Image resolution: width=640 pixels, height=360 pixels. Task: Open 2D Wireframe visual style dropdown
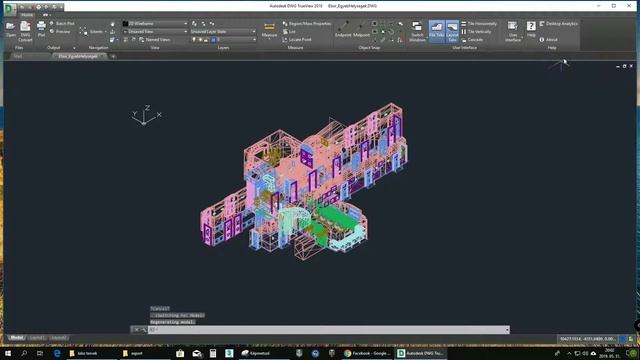155,24
